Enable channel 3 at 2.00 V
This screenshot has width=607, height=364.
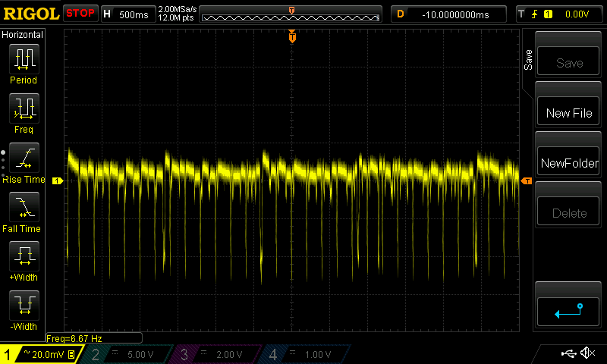(x=215, y=354)
